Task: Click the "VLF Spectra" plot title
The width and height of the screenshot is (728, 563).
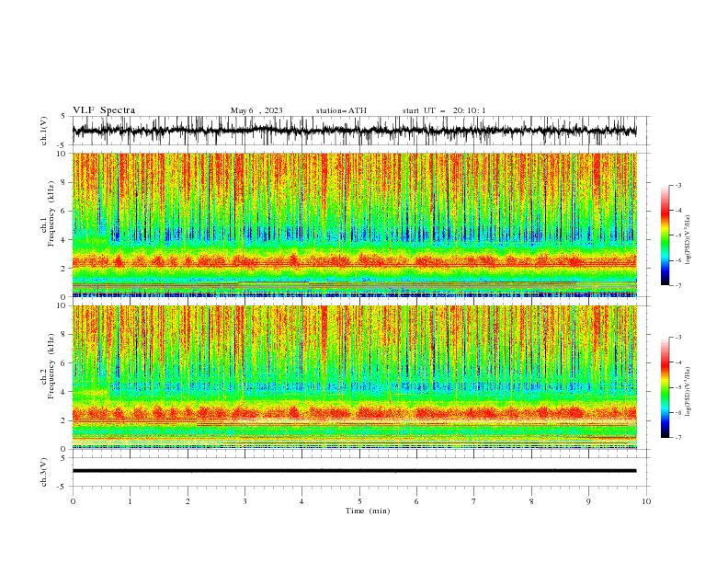Action: [104, 110]
